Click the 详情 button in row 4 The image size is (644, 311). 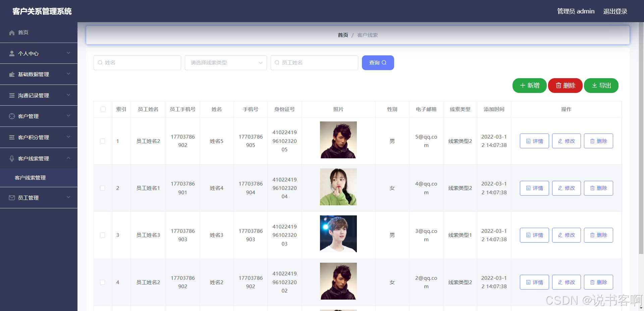point(534,282)
